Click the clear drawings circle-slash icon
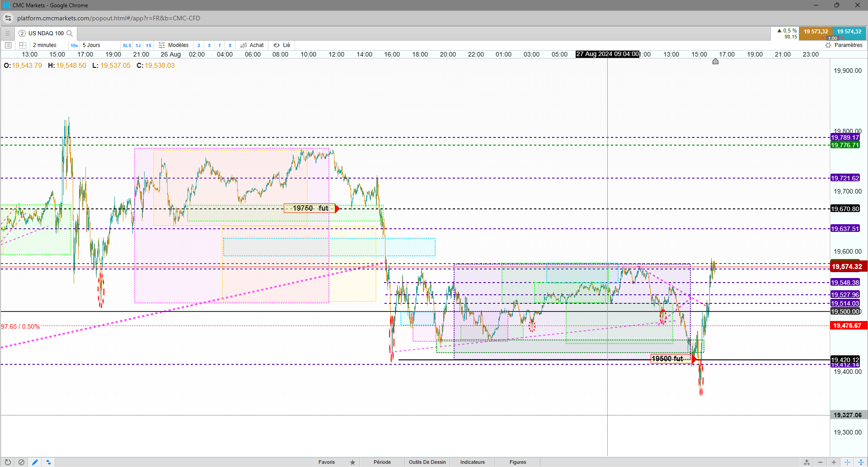Image resolution: width=868 pixels, height=467 pixels. (x=21, y=462)
